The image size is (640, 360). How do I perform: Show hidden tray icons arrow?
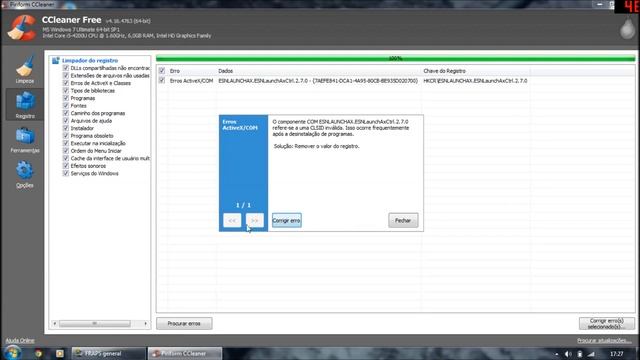click(556, 354)
